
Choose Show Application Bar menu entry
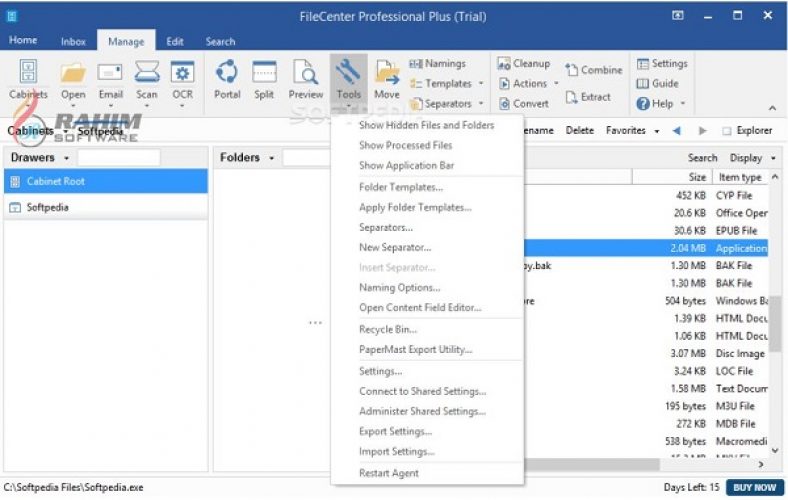point(427,165)
